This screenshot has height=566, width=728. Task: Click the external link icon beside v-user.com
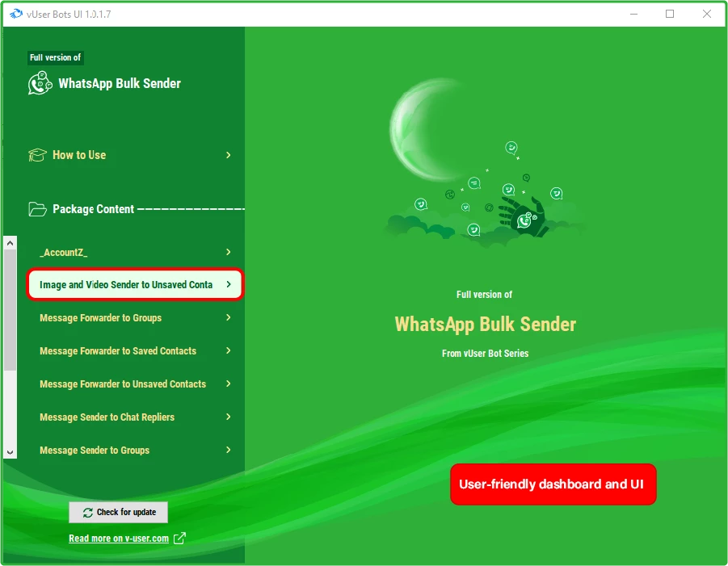pyautogui.click(x=179, y=539)
